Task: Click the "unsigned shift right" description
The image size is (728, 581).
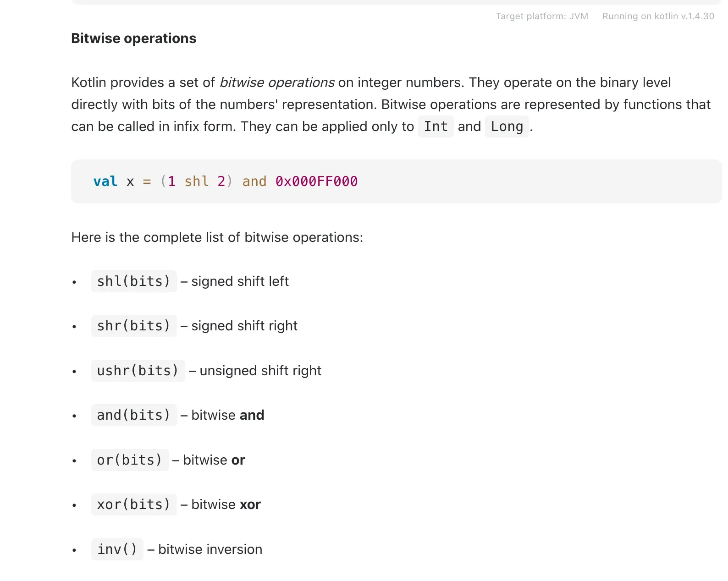Action: click(x=260, y=371)
